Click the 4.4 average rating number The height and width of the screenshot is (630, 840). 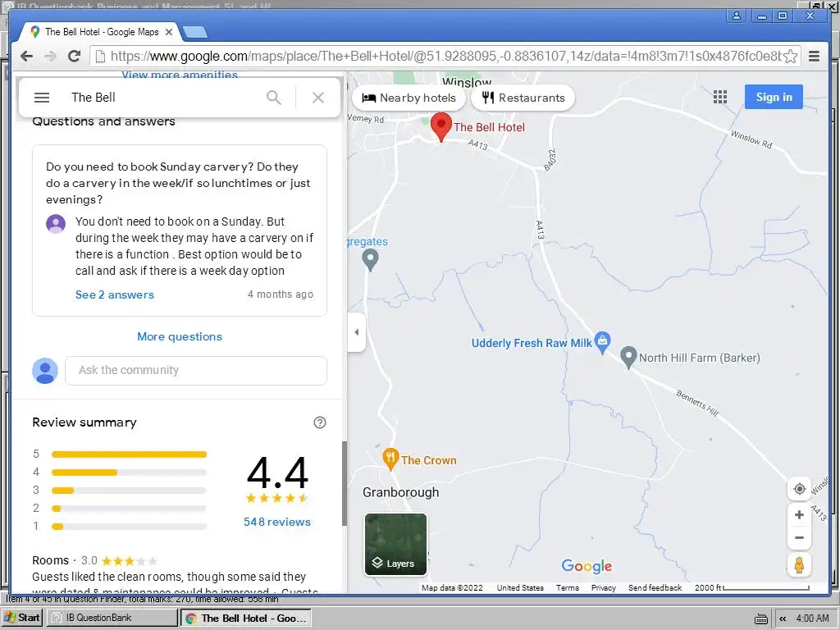(277, 472)
